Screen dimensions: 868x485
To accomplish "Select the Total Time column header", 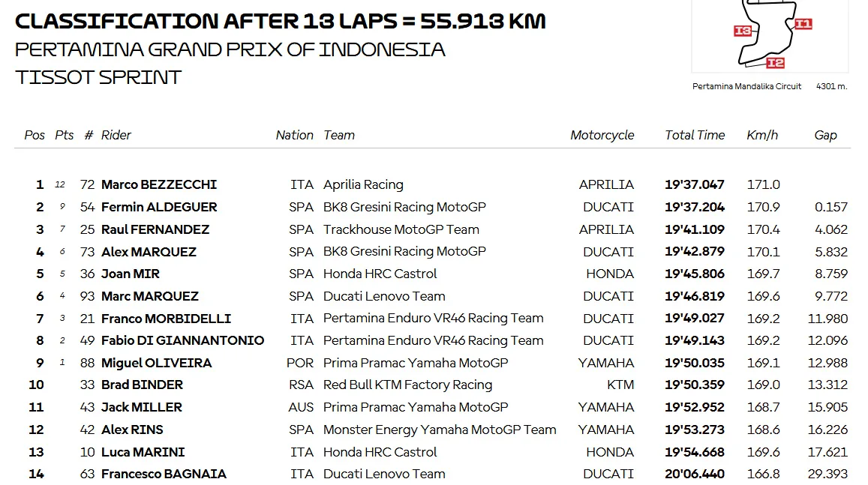I will (x=695, y=135).
